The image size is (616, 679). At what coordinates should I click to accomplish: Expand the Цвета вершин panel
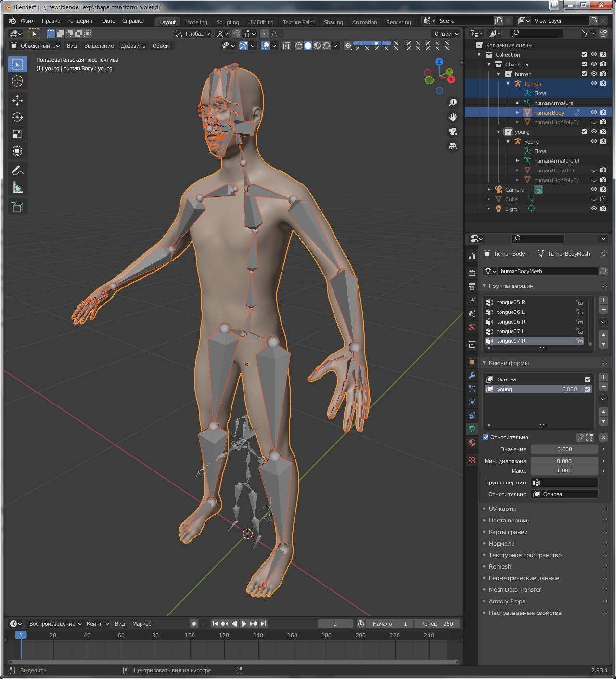tap(509, 521)
